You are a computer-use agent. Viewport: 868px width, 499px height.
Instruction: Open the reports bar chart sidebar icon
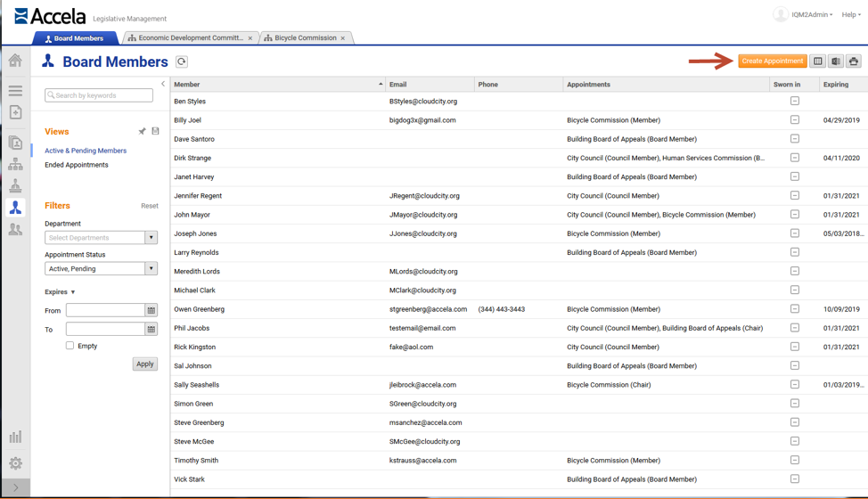(x=15, y=437)
